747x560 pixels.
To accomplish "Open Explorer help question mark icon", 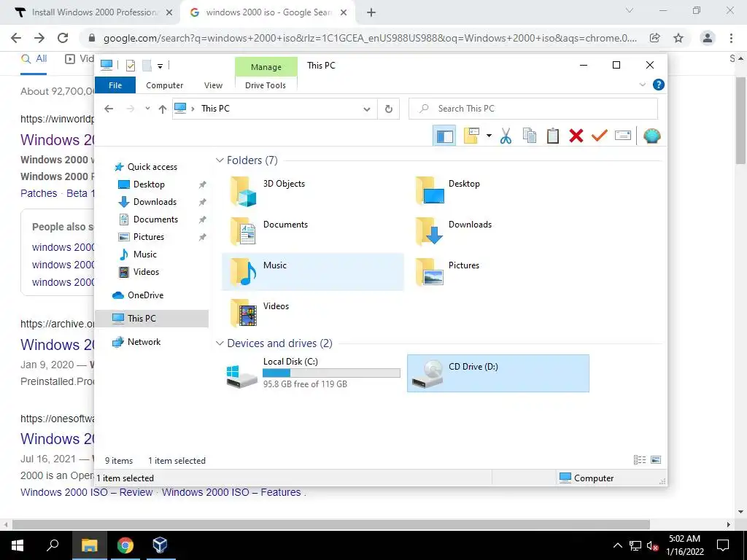I will tap(659, 85).
